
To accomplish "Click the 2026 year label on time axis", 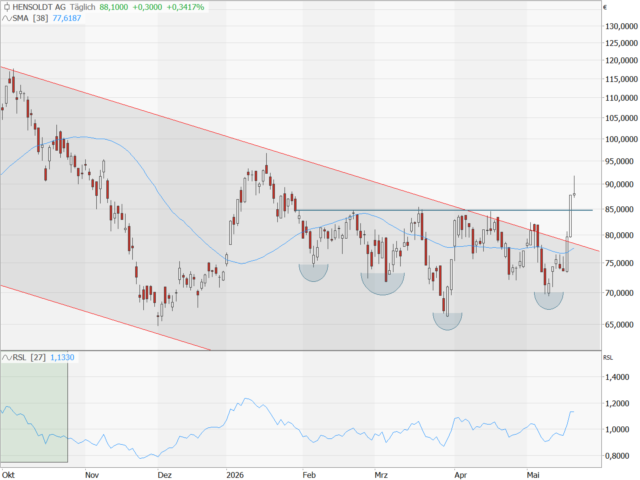I will click(x=235, y=475).
